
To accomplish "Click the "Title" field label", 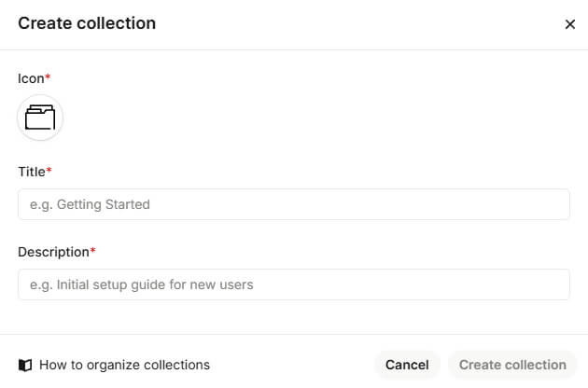I will point(32,172).
